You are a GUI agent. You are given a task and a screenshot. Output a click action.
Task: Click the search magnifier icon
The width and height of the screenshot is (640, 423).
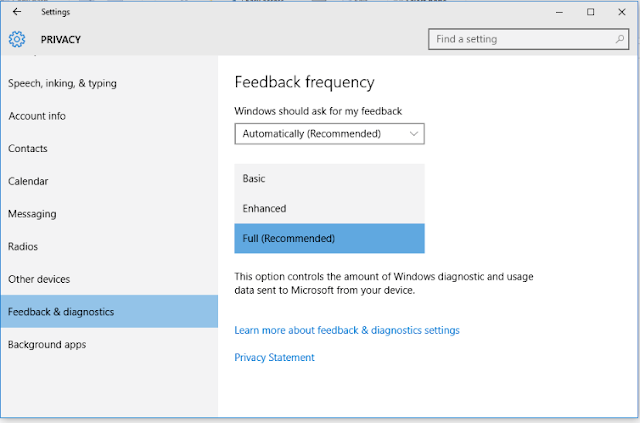click(x=621, y=39)
